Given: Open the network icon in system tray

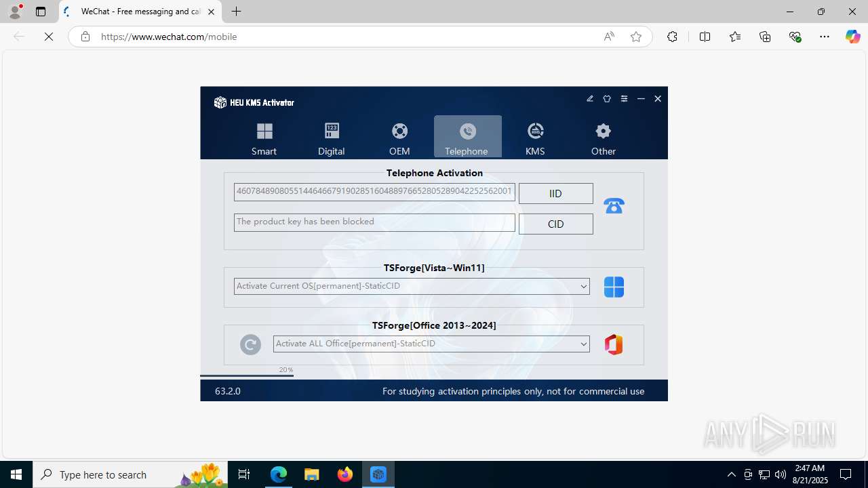Looking at the screenshot, I should [764, 474].
